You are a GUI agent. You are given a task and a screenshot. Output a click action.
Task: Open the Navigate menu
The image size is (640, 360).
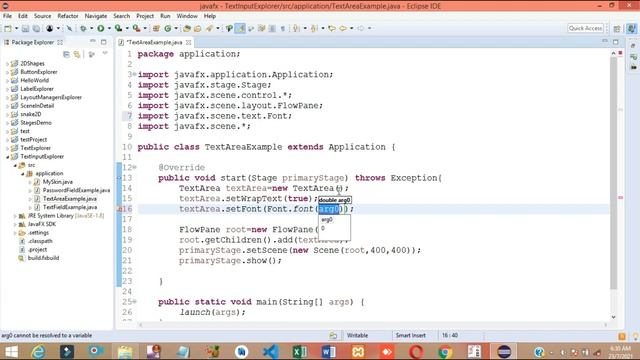[x=96, y=16]
